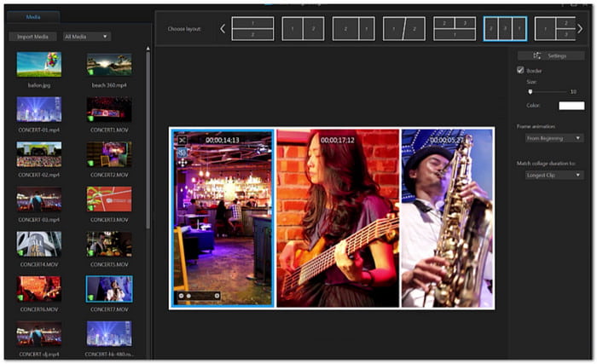Open the Longest Clip duration dropdown
Image resolution: width=597 pixels, height=364 pixels.
pyautogui.click(x=554, y=175)
